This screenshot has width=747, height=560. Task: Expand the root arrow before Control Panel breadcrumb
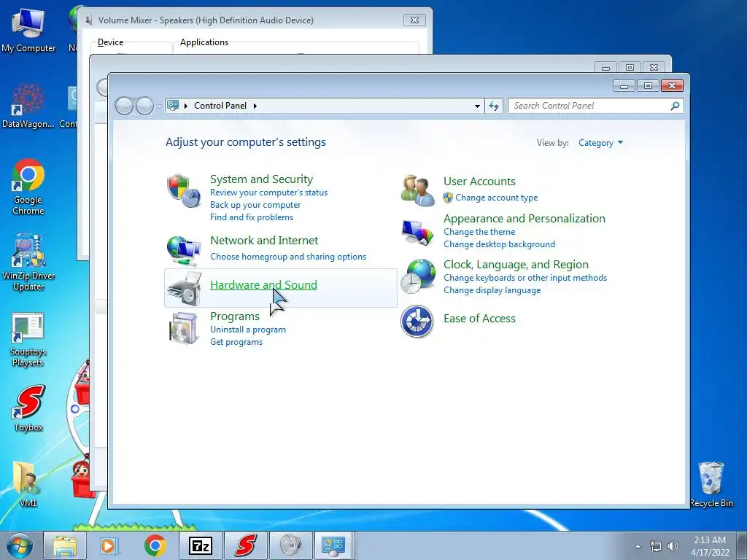point(186,106)
